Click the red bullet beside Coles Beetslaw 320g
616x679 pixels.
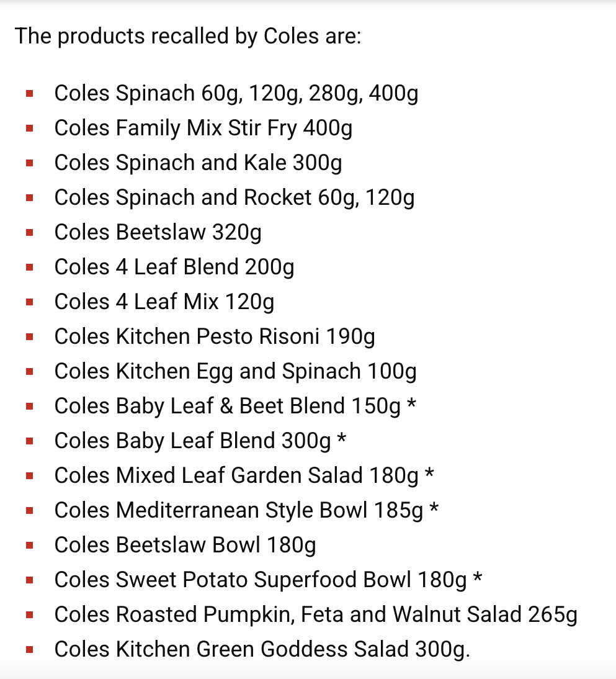29,233
